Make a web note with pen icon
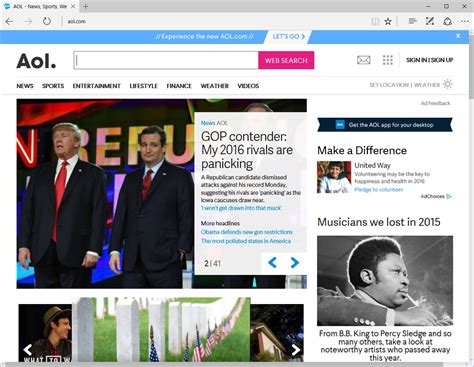The width and height of the screenshot is (474, 367). tap(430, 22)
